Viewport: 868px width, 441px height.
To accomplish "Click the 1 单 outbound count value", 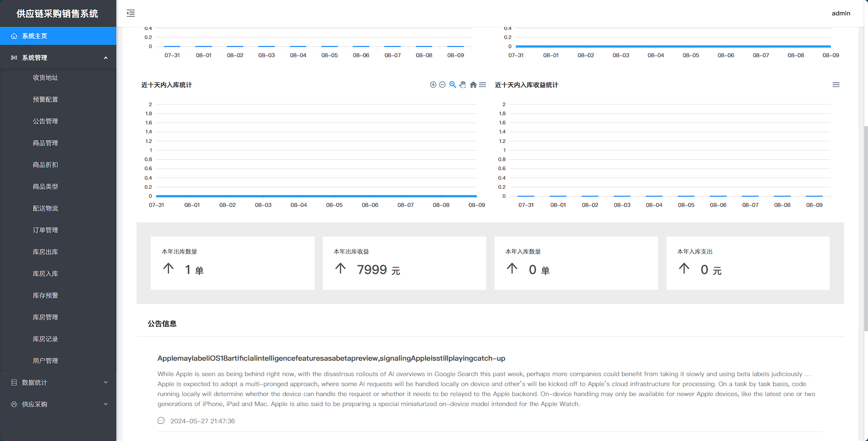I will pyautogui.click(x=194, y=270).
